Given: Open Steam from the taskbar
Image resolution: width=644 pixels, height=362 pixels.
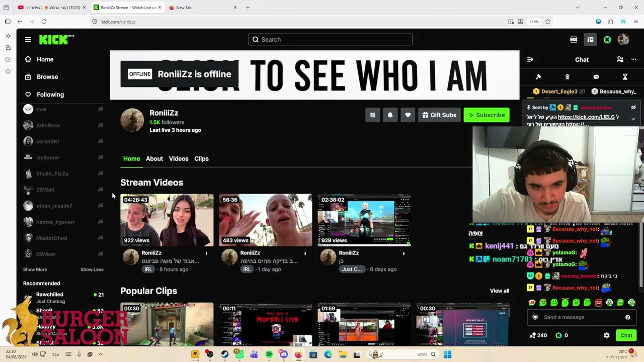Looking at the screenshot, I should 224,354.
